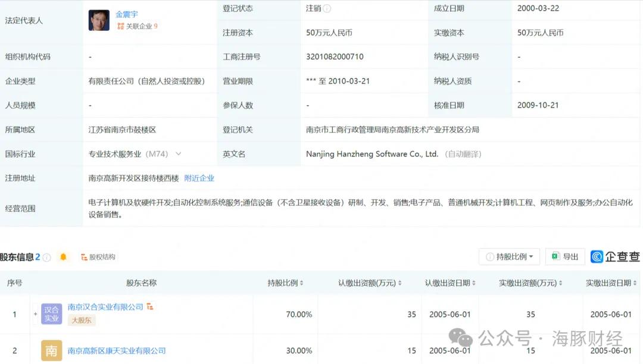Select 30.00% shareholding cell

tap(299, 350)
